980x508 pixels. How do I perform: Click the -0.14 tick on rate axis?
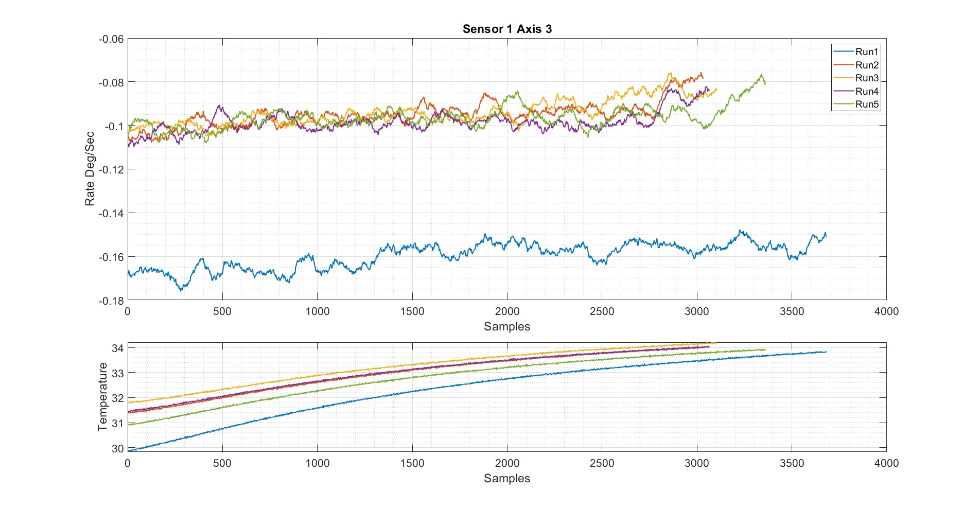tap(111, 213)
